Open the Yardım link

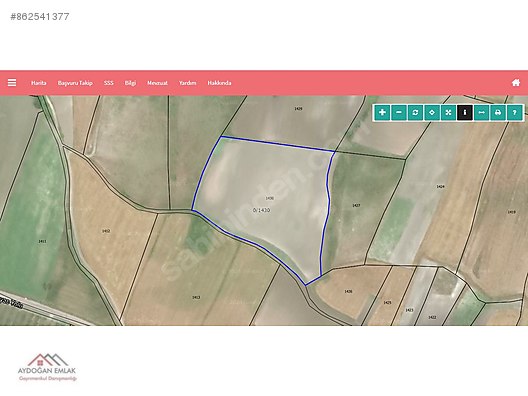[x=188, y=83]
